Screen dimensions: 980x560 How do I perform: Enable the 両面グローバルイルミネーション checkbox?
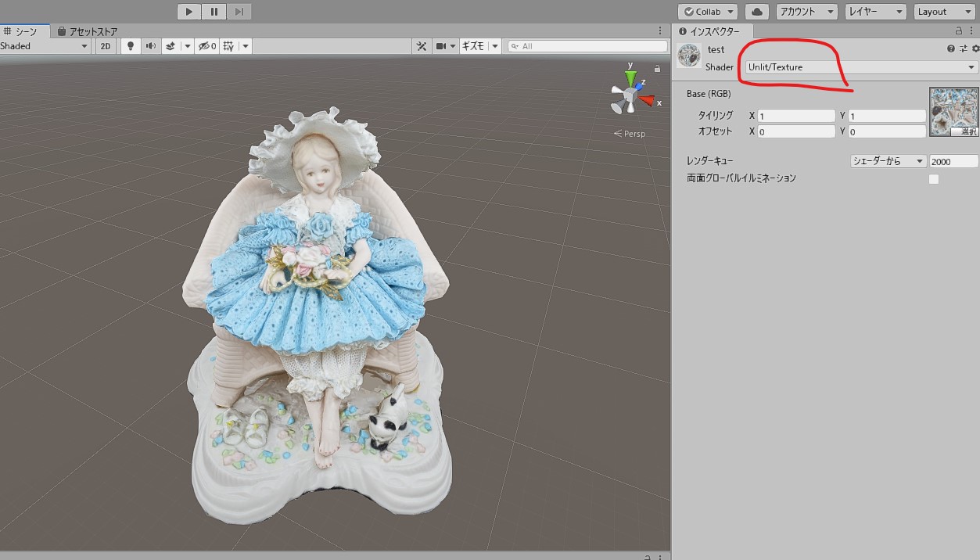(x=933, y=179)
